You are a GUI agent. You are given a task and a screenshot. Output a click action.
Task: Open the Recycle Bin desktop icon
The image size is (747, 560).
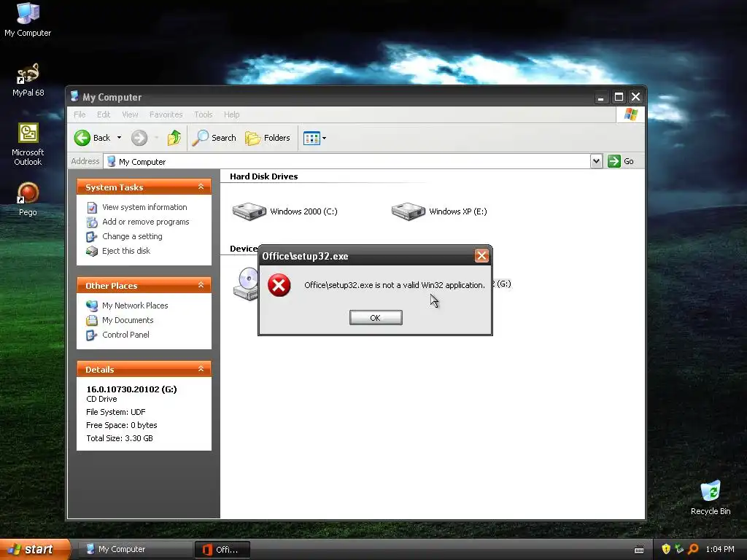711,497
